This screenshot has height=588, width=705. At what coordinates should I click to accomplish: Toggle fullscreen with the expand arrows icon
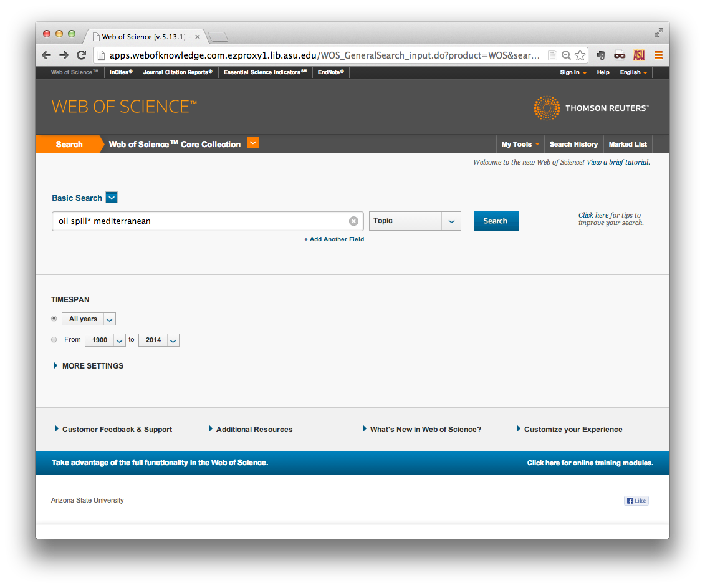coord(659,32)
